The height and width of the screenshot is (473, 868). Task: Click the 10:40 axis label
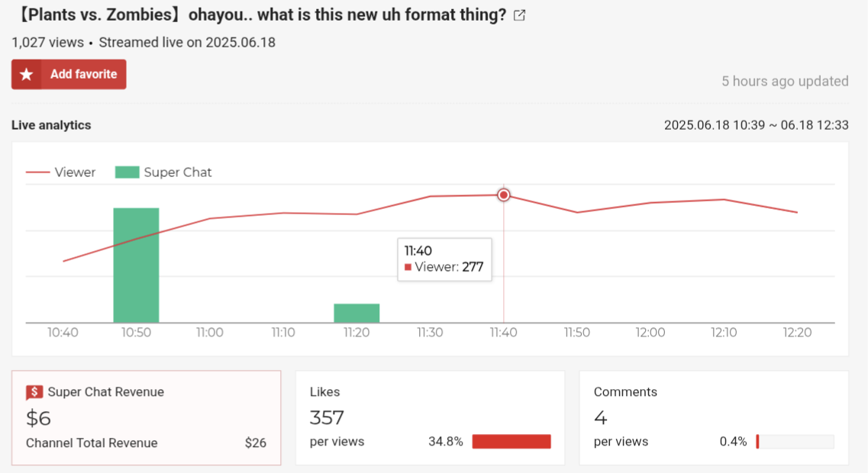coord(63,333)
